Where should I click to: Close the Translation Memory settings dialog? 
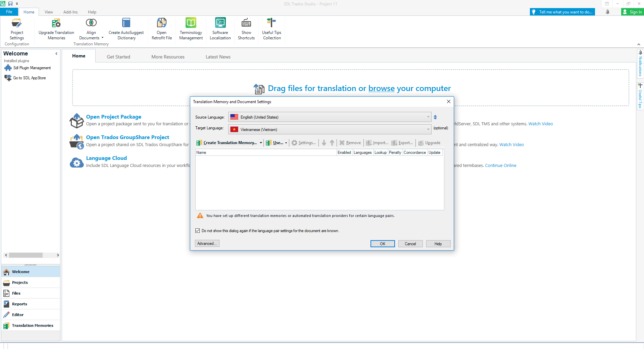[449, 101]
